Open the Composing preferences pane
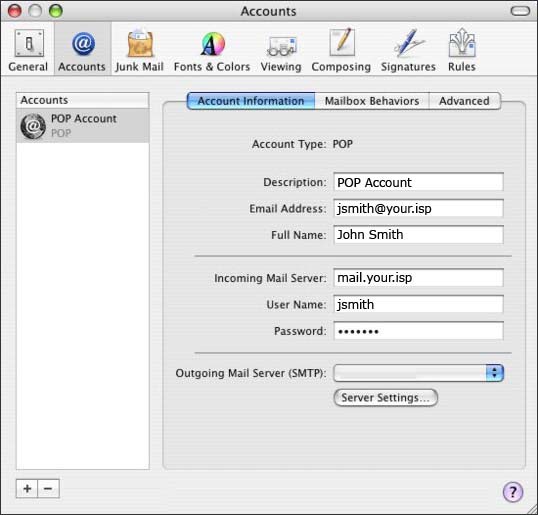Screen dimensions: 538x515 pos(341,50)
